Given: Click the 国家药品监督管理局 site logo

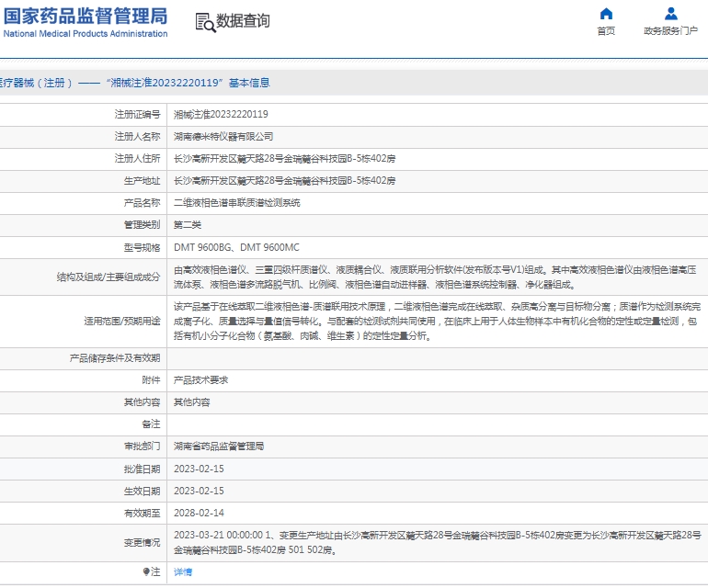Looking at the screenshot, I should pyautogui.click(x=86, y=16).
